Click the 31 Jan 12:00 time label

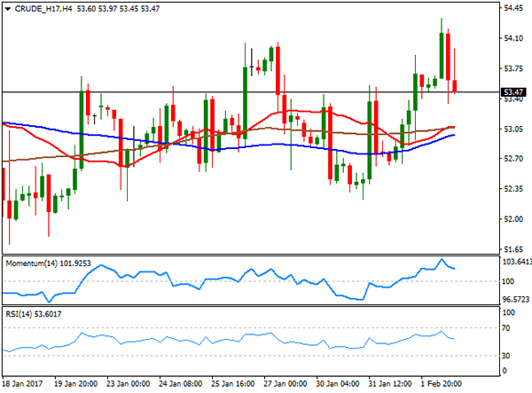[x=390, y=384]
